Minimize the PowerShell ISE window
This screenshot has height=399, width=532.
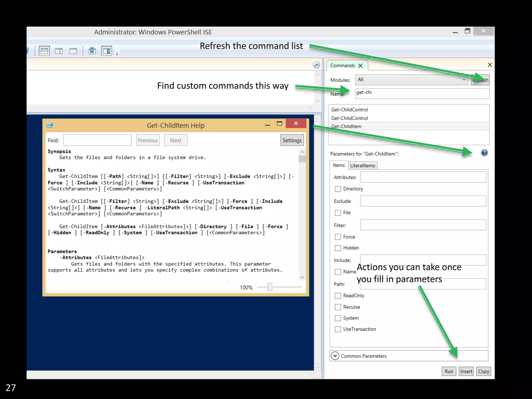(455, 32)
